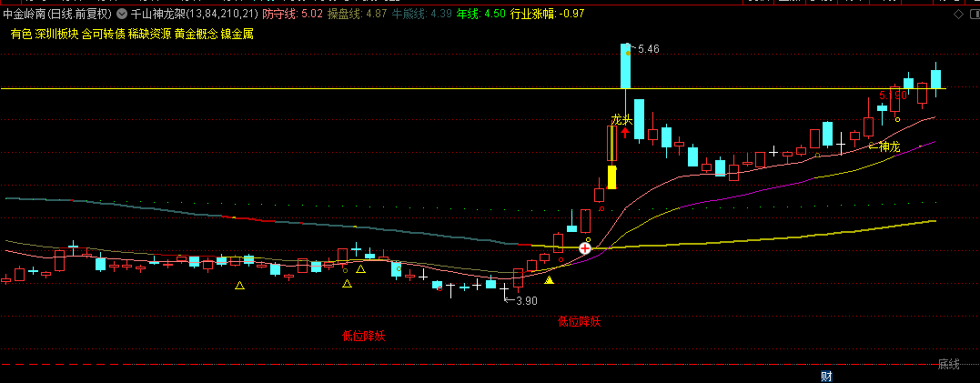980x383 pixels.
Task: Click the red plus circle marker on chart
Action: [585, 248]
